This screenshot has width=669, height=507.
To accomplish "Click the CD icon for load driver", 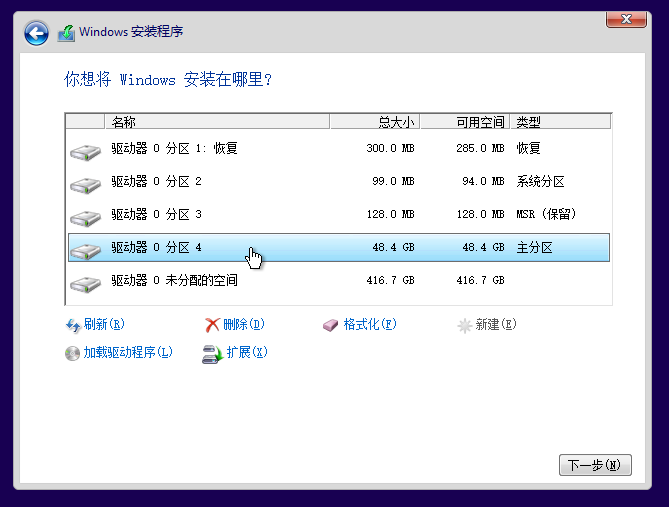I will click(x=72, y=353).
